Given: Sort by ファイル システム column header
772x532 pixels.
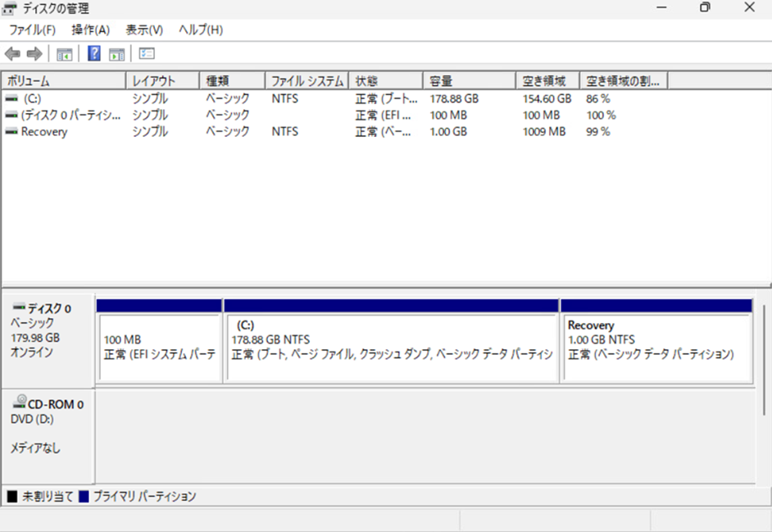Looking at the screenshot, I should [307, 81].
